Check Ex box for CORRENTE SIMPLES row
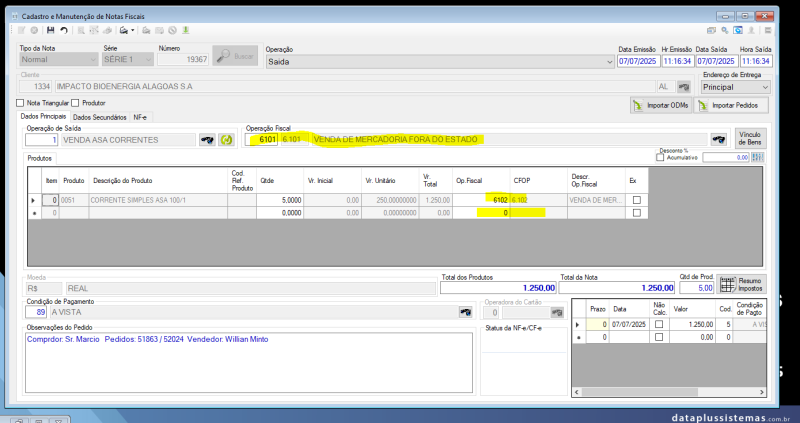 [x=636, y=200]
